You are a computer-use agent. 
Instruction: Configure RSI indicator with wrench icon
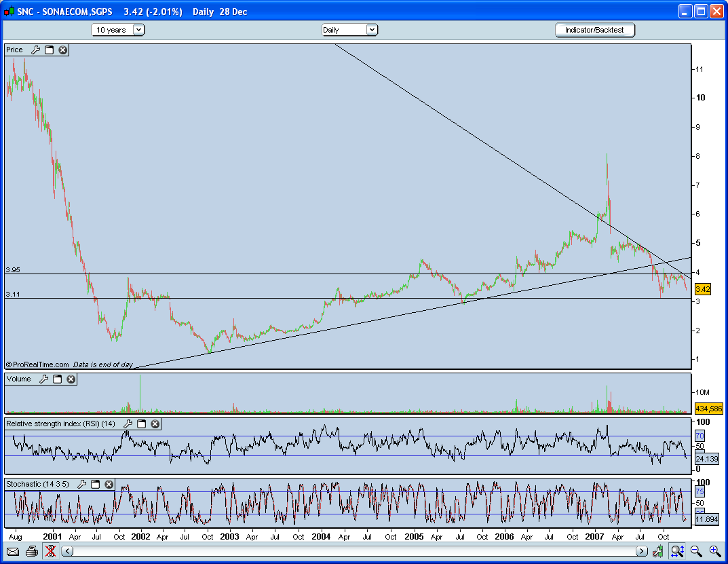click(x=128, y=424)
